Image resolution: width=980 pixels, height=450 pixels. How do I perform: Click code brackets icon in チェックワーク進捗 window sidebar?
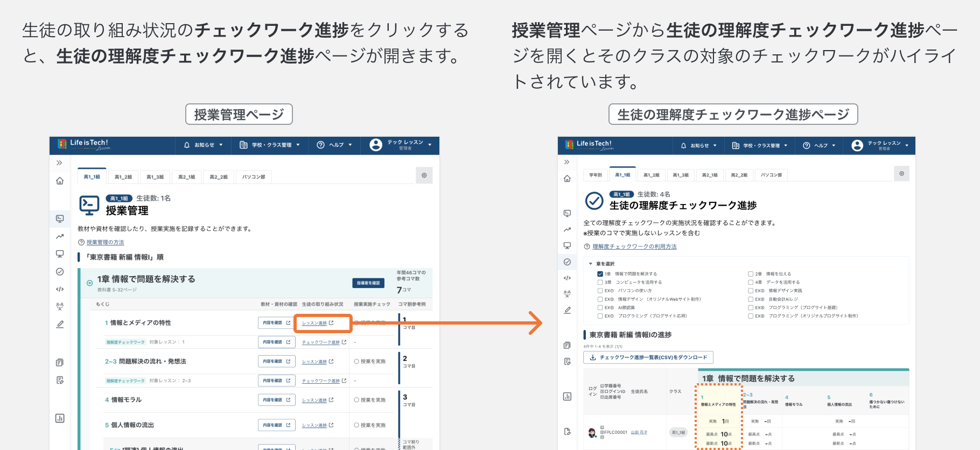pos(567,278)
